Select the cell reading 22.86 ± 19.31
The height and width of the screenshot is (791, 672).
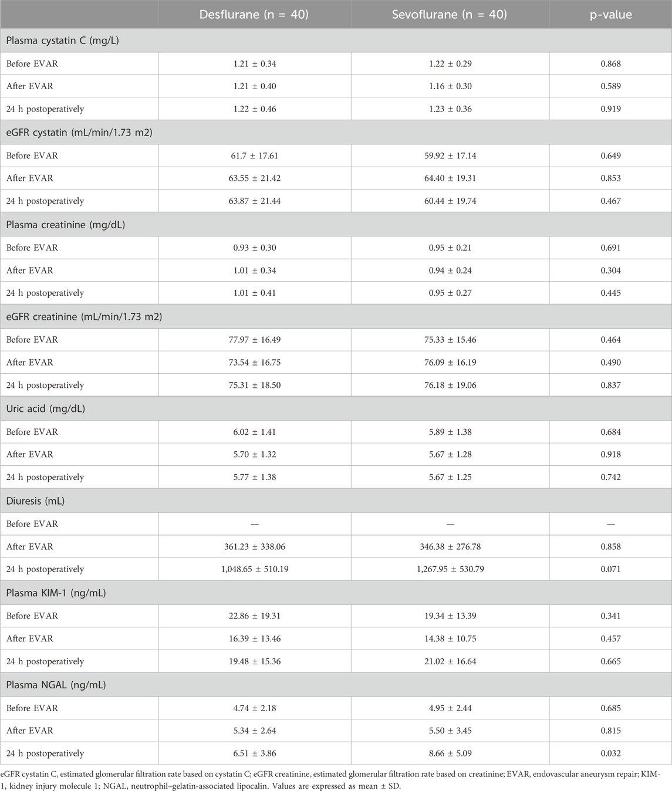point(254,616)
